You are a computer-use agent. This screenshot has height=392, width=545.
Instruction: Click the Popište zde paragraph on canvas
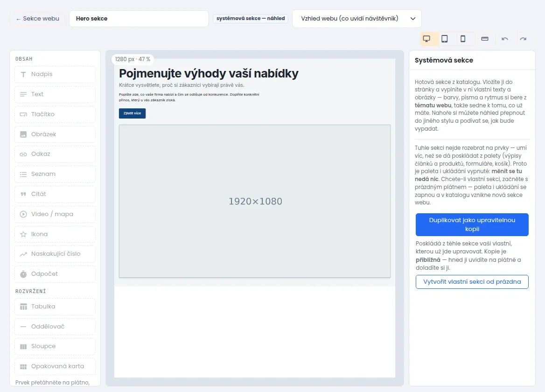[x=189, y=98]
